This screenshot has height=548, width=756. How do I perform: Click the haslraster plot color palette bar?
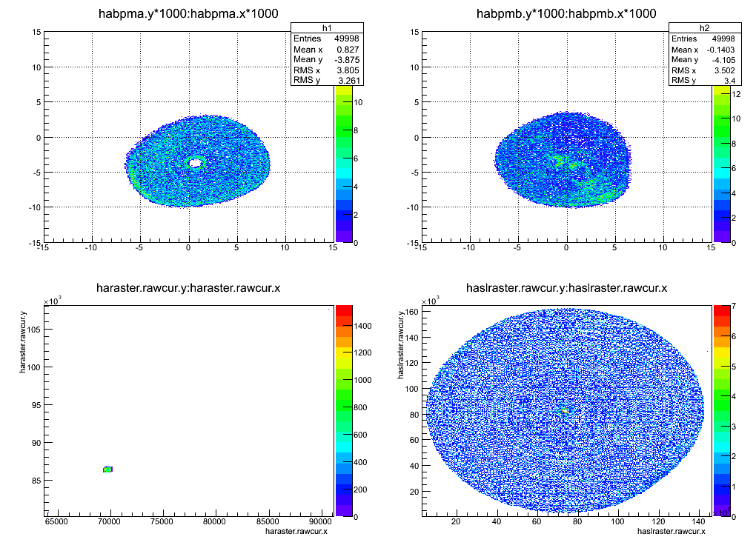click(722, 411)
